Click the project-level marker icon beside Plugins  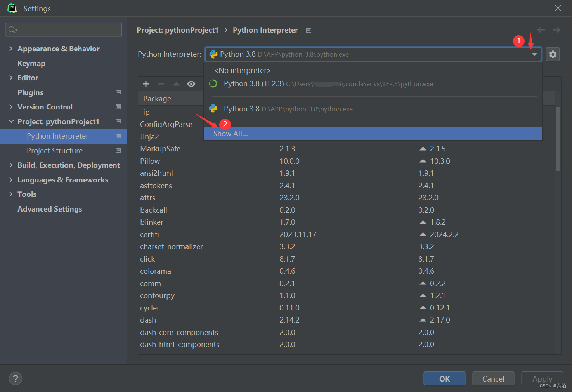pyautogui.click(x=118, y=92)
